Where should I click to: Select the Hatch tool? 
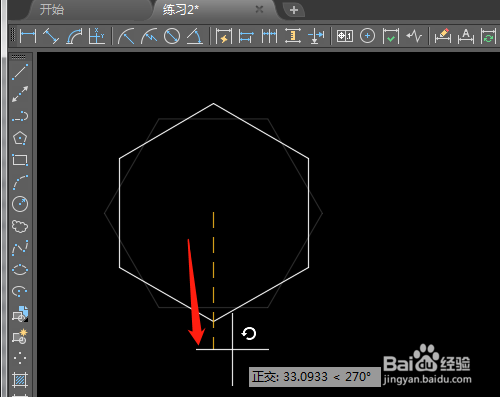tap(20, 380)
